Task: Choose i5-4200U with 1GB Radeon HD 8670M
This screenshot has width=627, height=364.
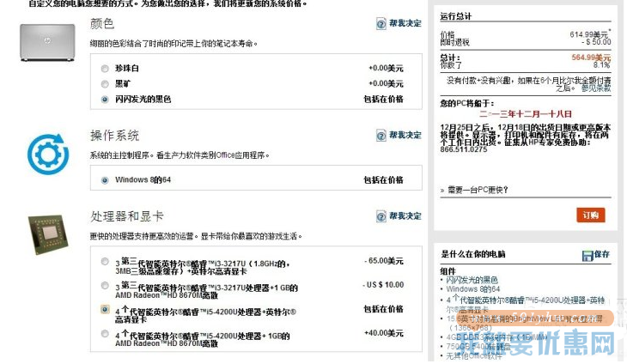Action: [x=105, y=334]
